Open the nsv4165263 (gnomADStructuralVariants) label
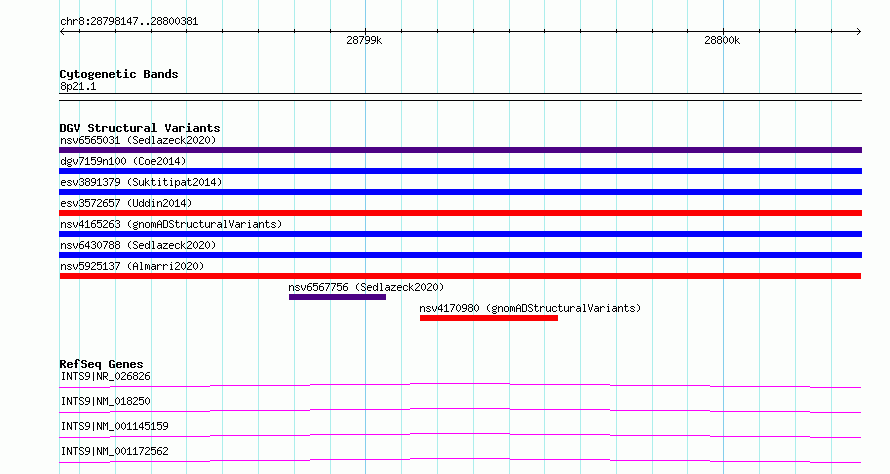Viewport: 890px width, 474px height. pyautogui.click(x=171, y=224)
